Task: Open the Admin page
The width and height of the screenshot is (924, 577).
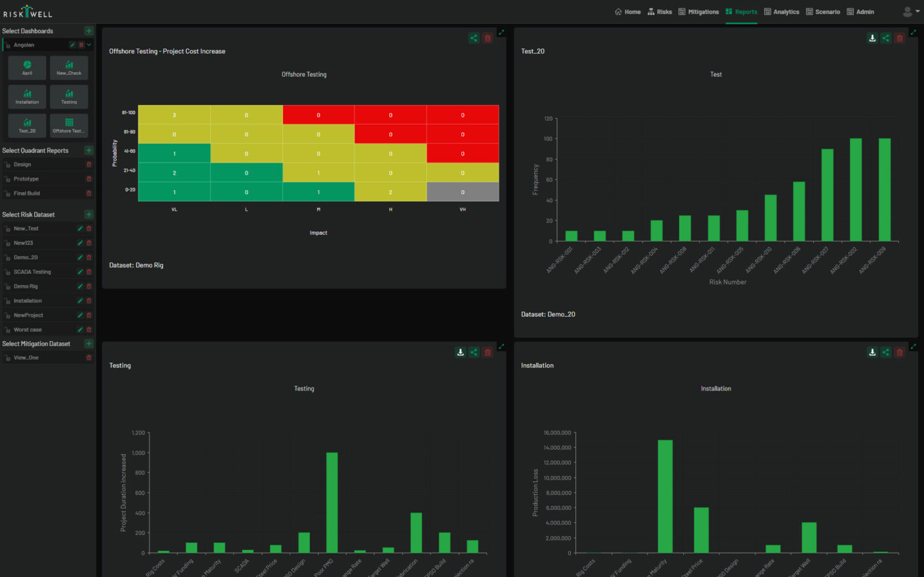Action: [860, 12]
